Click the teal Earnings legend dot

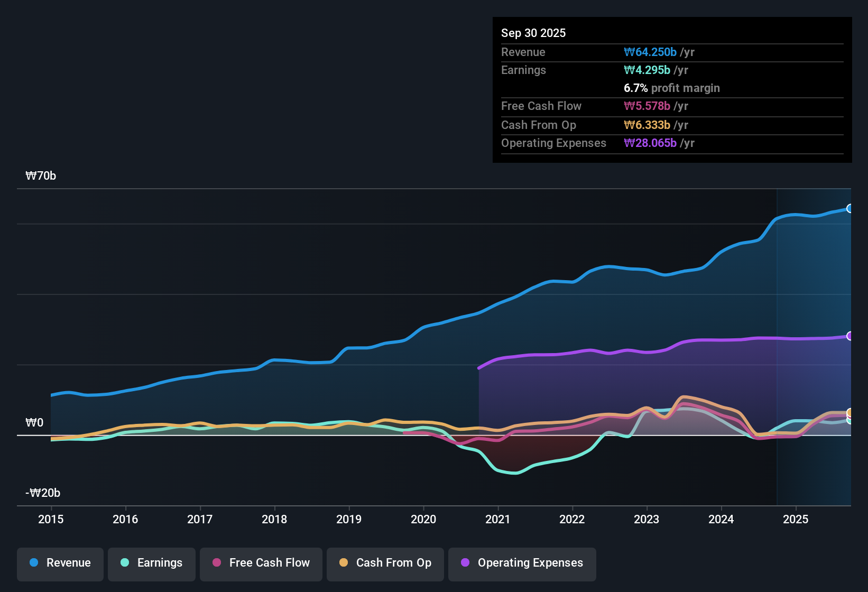tap(124, 563)
